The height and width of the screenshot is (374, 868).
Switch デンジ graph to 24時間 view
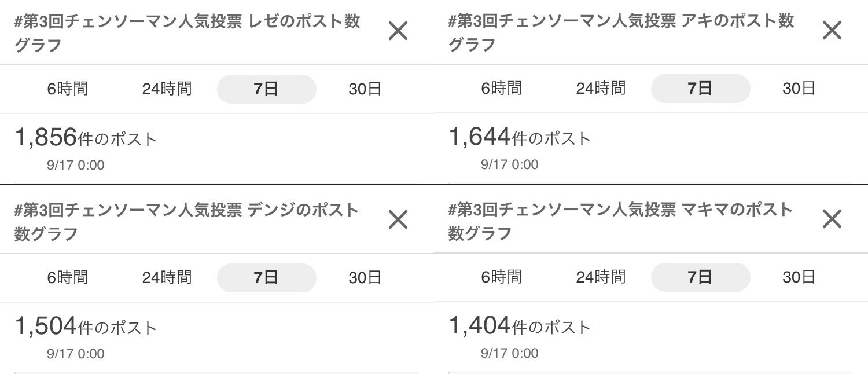167,278
